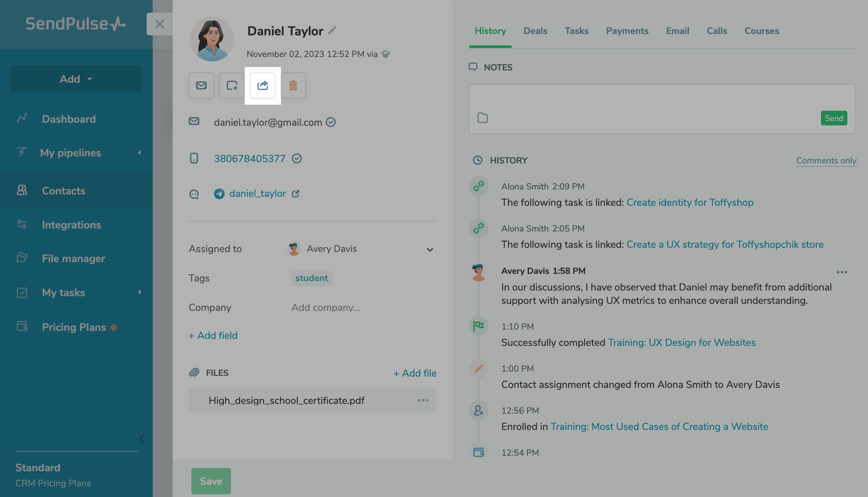Switch to the Courses tab

point(762,31)
